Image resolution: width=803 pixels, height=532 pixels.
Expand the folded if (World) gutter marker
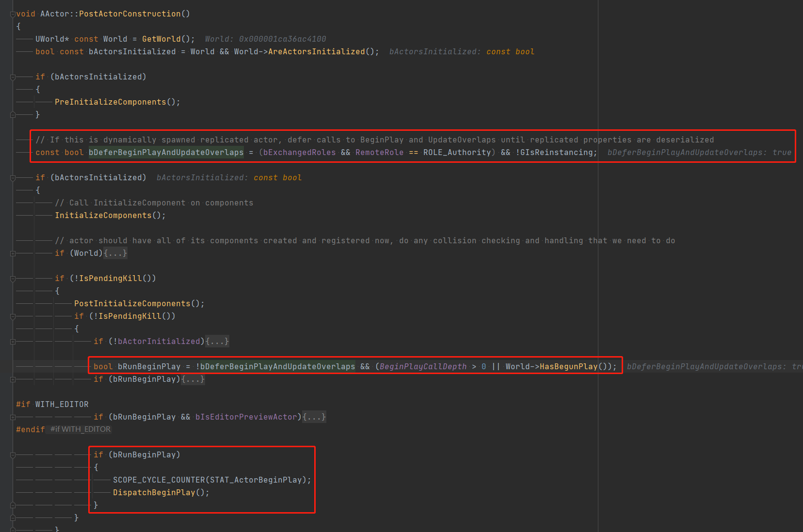point(13,253)
